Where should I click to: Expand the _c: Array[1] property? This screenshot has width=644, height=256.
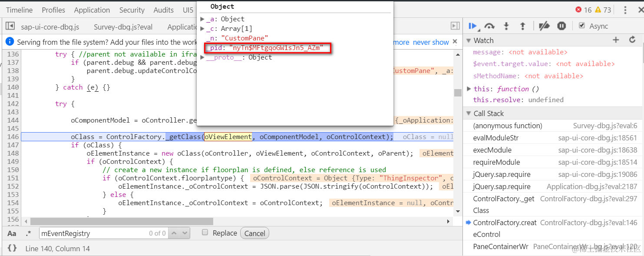click(x=202, y=29)
